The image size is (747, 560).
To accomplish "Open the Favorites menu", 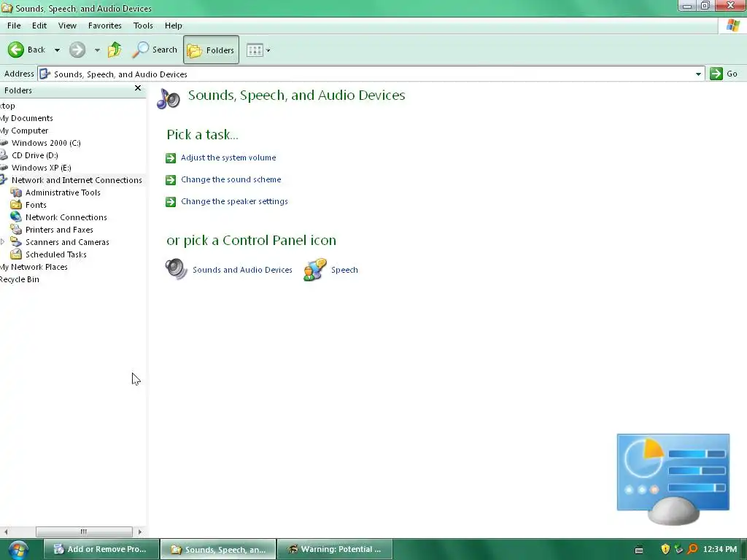I will (x=105, y=26).
